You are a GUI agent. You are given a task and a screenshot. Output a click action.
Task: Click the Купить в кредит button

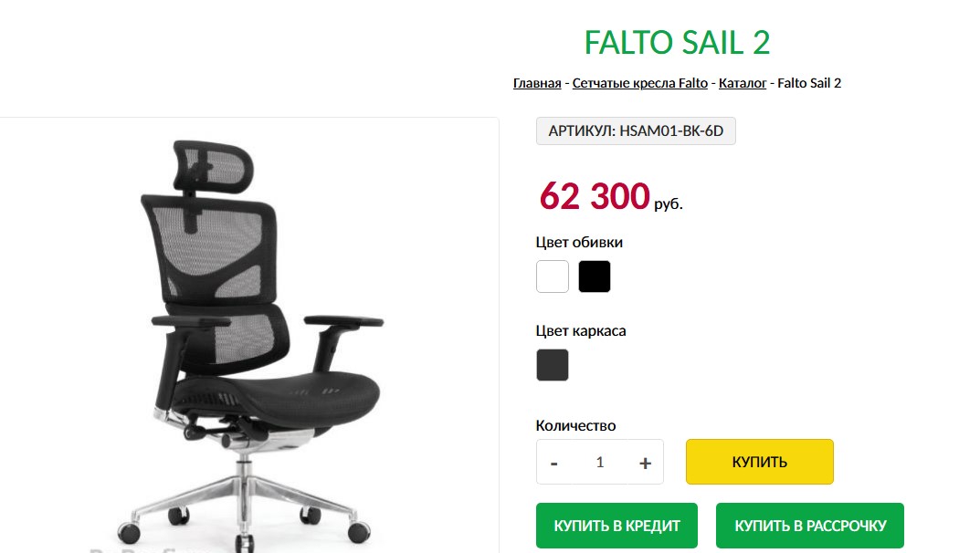coord(616,526)
